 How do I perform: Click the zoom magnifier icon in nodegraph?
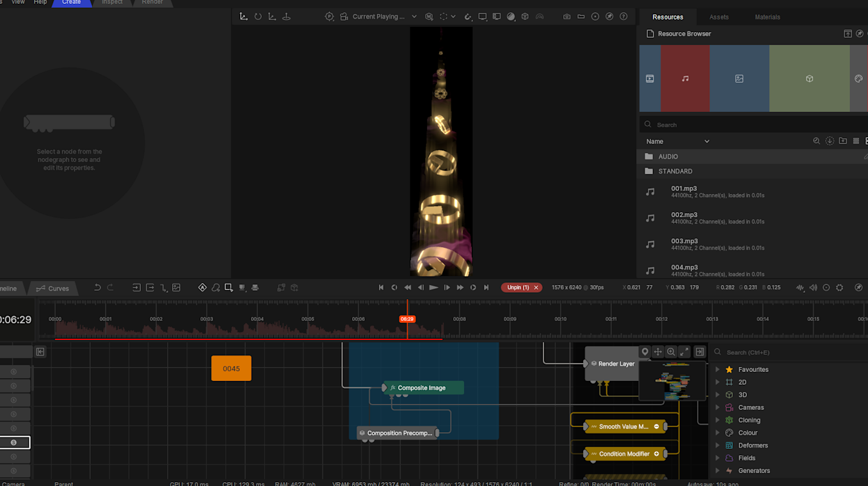pos(671,352)
